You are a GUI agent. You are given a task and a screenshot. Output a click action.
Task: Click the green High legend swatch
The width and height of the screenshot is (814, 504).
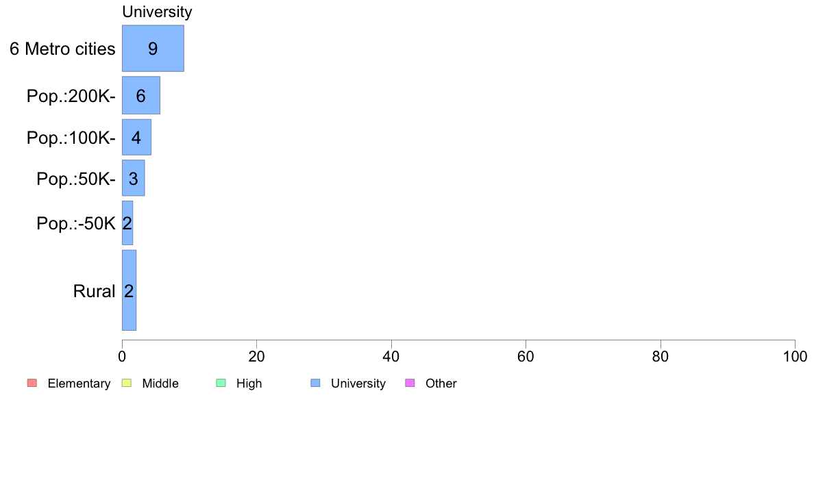click(221, 383)
